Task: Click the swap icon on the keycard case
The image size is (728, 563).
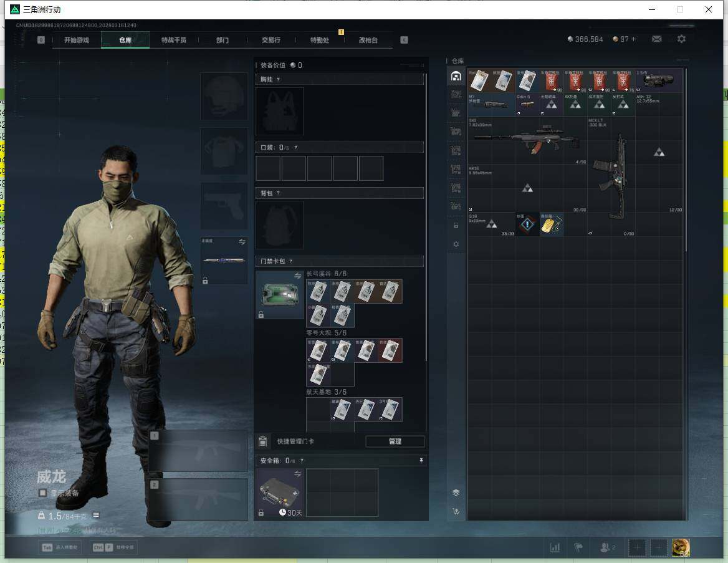Action: click(x=297, y=276)
